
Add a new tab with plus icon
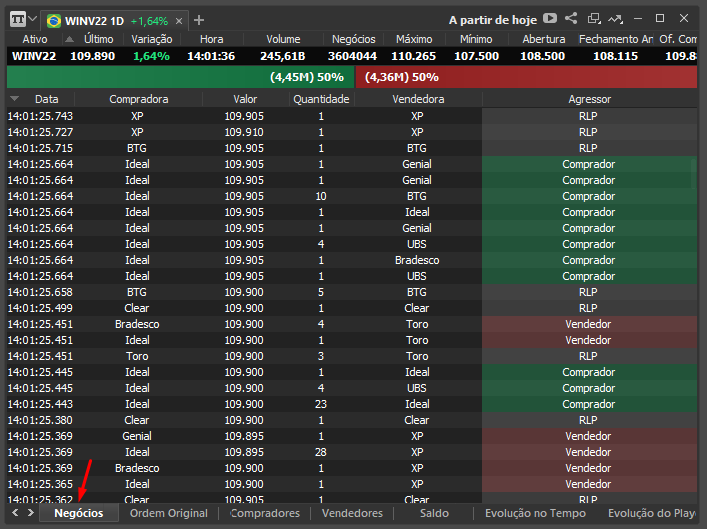point(199,20)
